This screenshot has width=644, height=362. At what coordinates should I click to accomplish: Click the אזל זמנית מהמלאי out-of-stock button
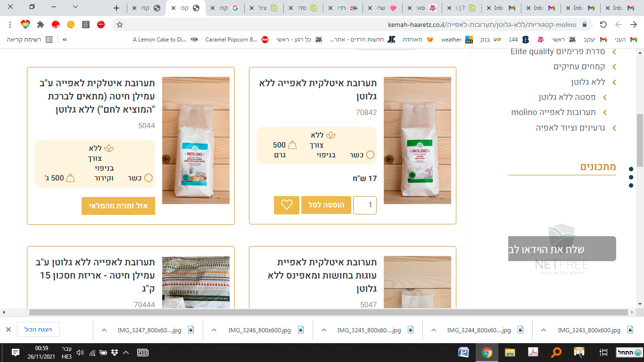pos(118,206)
